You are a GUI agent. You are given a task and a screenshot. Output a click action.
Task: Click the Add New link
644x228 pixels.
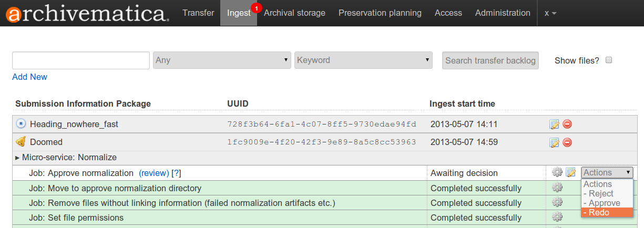29,77
